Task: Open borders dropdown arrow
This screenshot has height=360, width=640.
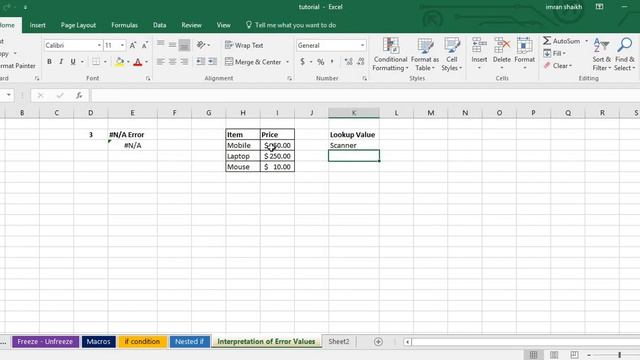Action: (x=105, y=62)
